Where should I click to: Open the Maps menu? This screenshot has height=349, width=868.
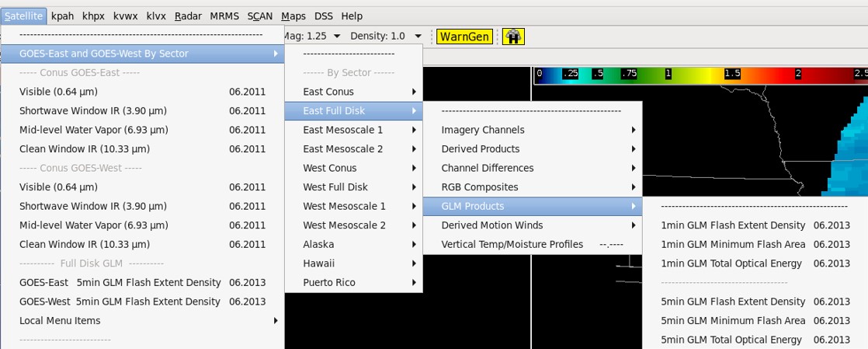point(293,16)
